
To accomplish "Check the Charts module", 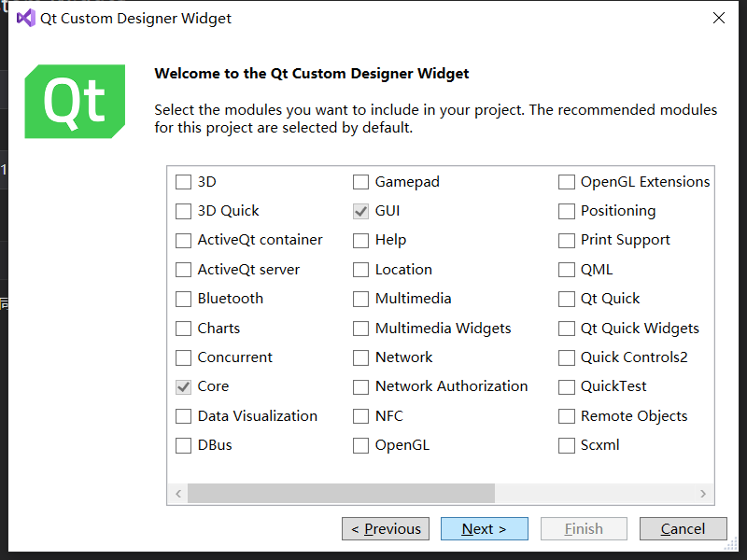I will pos(183,328).
